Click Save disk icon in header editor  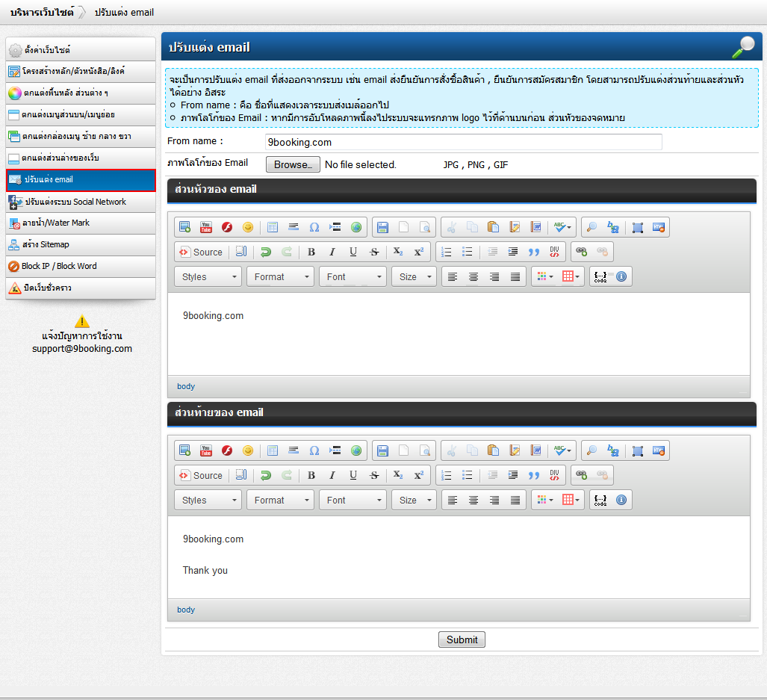(382, 227)
